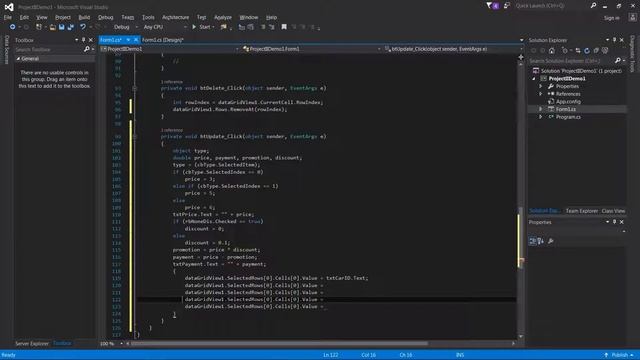The height and width of the screenshot is (360, 640).
Task: Switch to the Team Explorer tab
Action: (x=582, y=211)
